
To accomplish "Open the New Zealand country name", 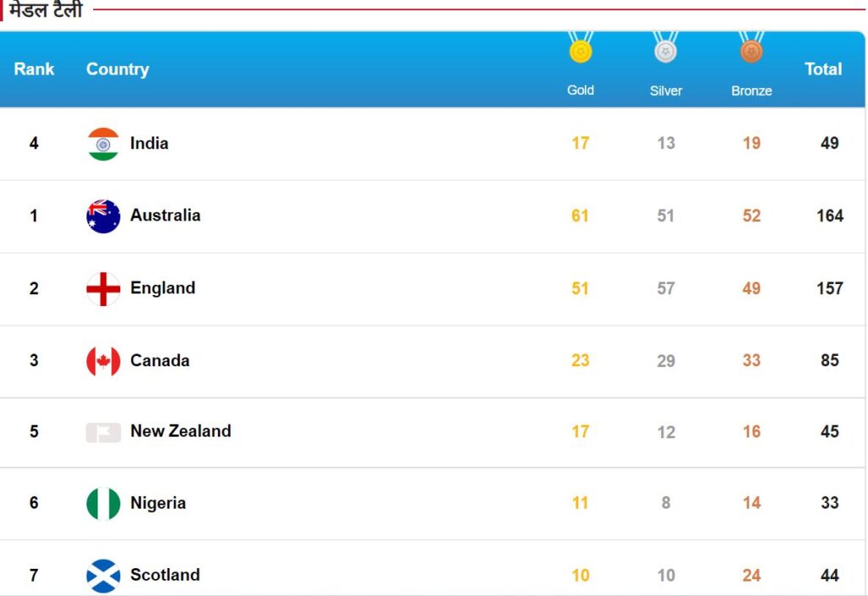I will (181, 431).
